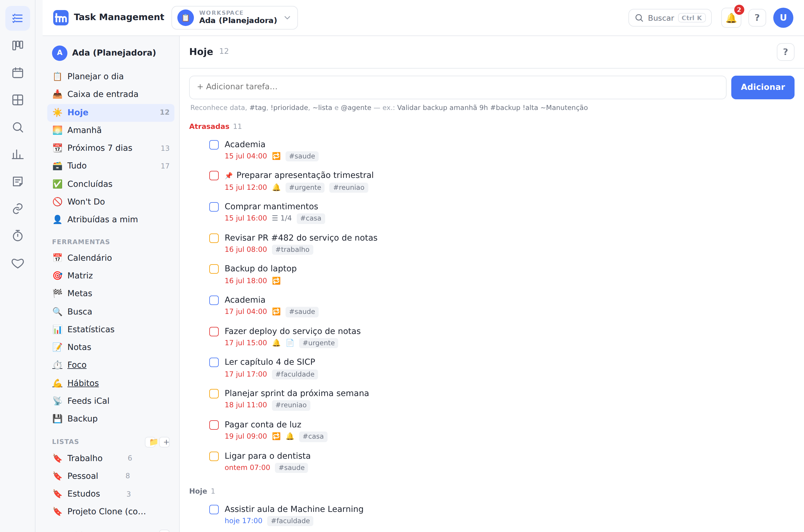Mark Comprar mantimentos as done
The height and width of the screenshot is (532, 804).
pyautogui.click(x=214, y=207)
